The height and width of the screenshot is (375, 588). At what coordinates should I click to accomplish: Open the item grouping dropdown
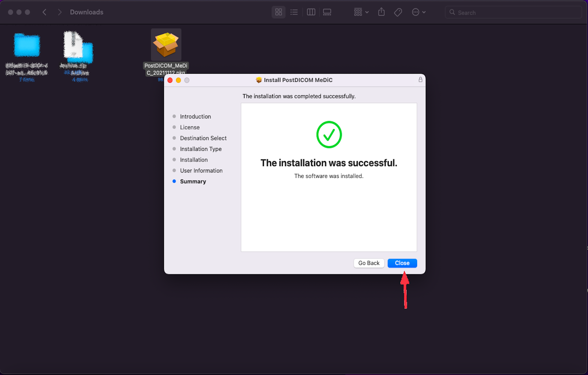pos(360,12)
